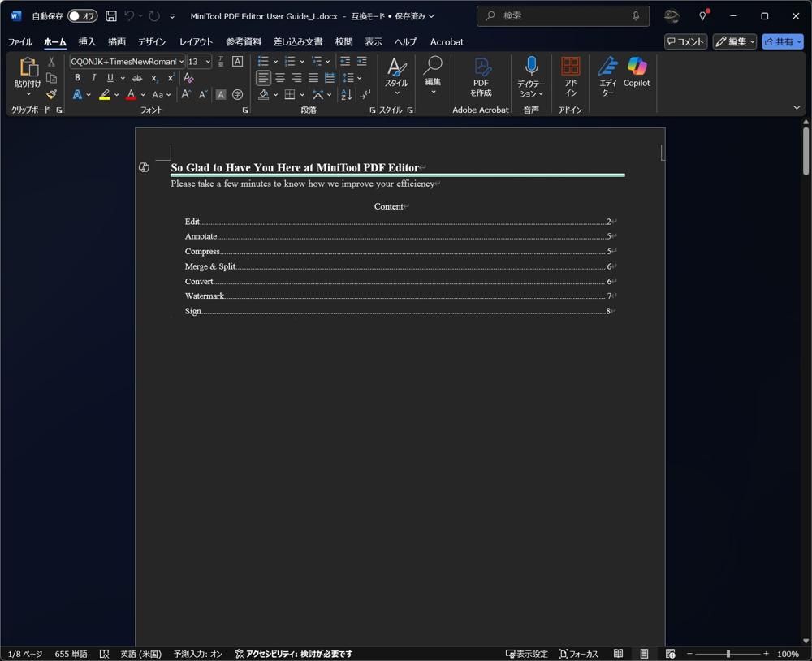Toggle right text alignment
Viewport: 812px width, 661px height.
296,78
